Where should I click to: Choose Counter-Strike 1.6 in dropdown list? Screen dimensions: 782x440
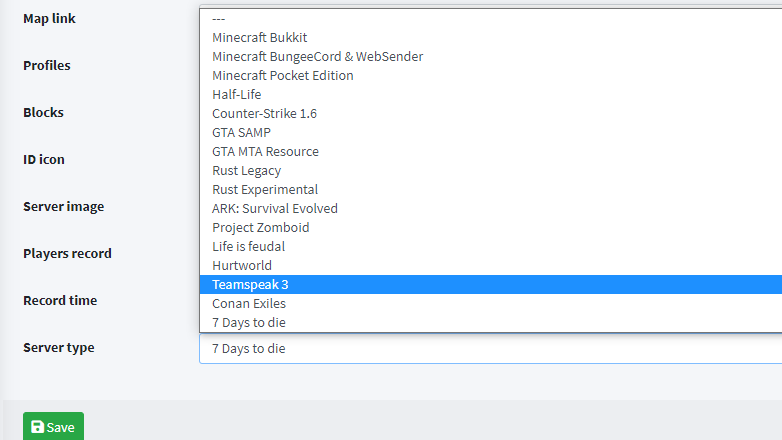[264, 113]
